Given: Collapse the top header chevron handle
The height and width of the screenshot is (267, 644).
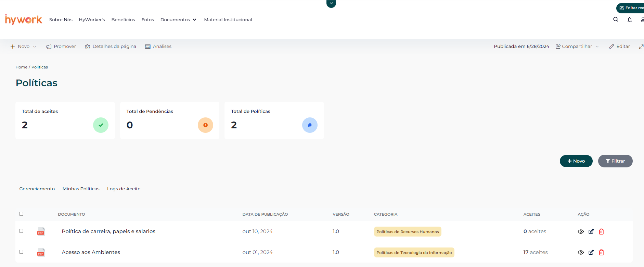Looking at the screenshot, I should [331, 3].
